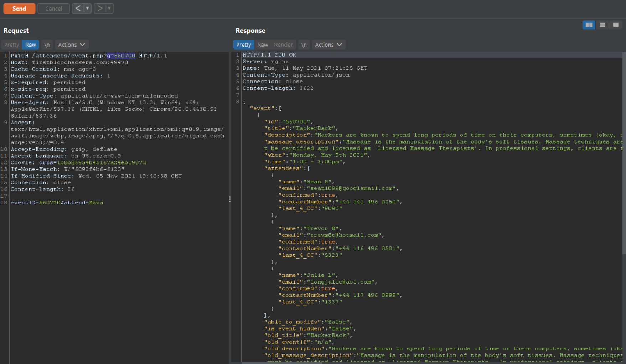Click the "name":"Julie L" attendee line
626x364 pixels.
coord(308,275)
